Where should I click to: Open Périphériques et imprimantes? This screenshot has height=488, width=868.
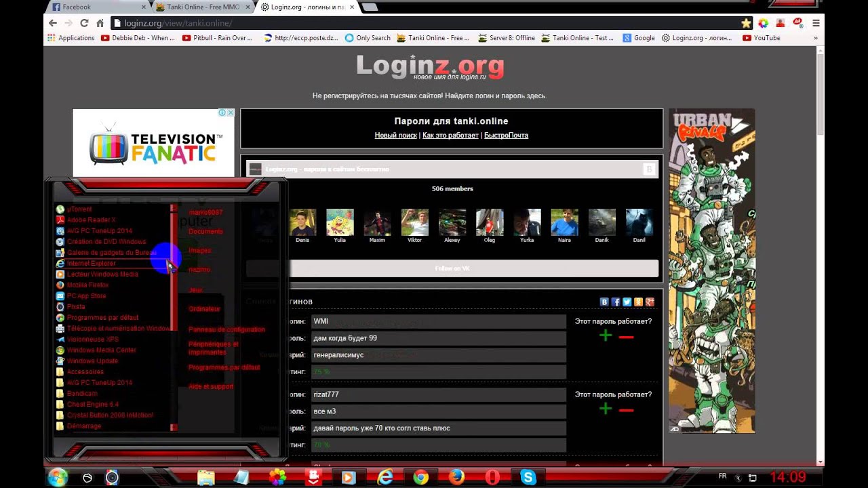point(213,348)
